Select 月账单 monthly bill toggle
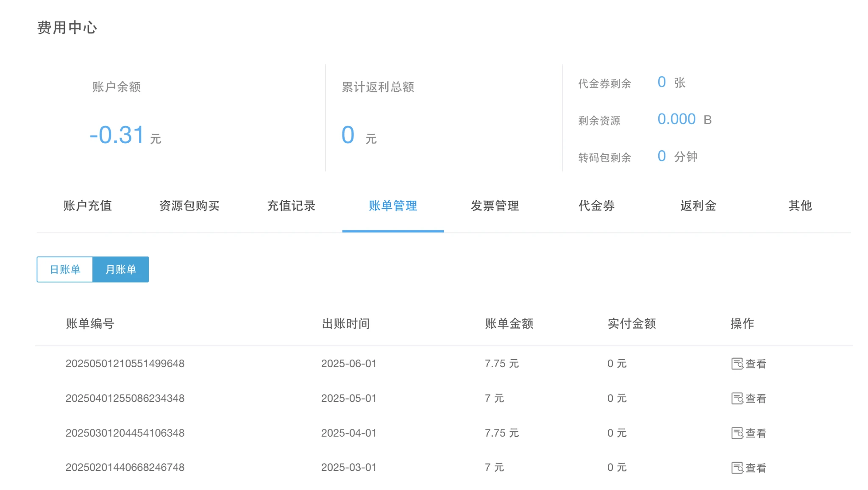The width and height of the screenshot is (868, 490). coord(121,269)
